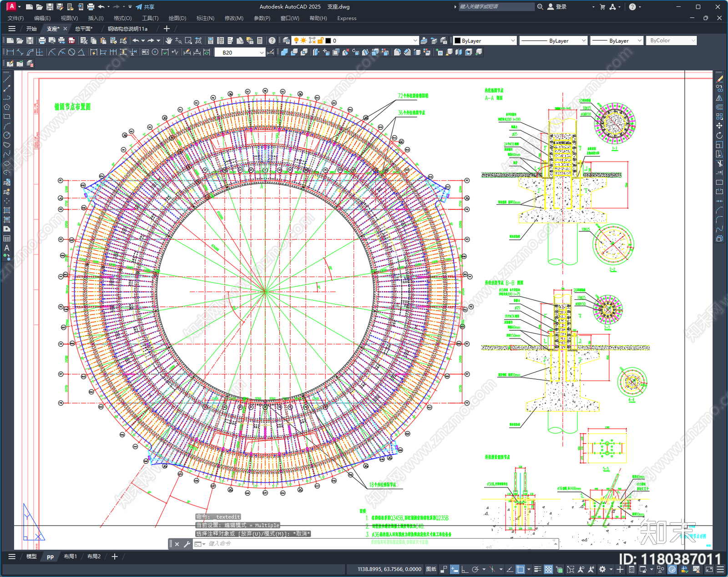
Task: Toggle lineweight display in status bar
Action: coord(537,569)
